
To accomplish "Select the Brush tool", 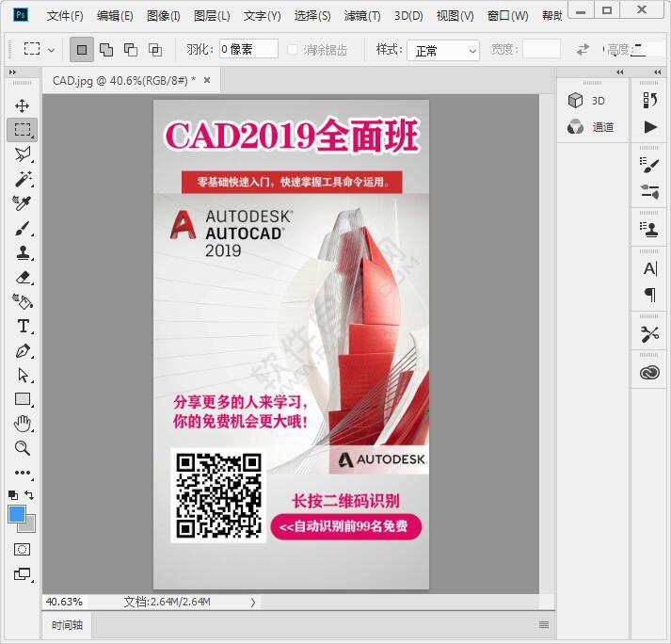I will pyautogui.click(x=23, y=228).
